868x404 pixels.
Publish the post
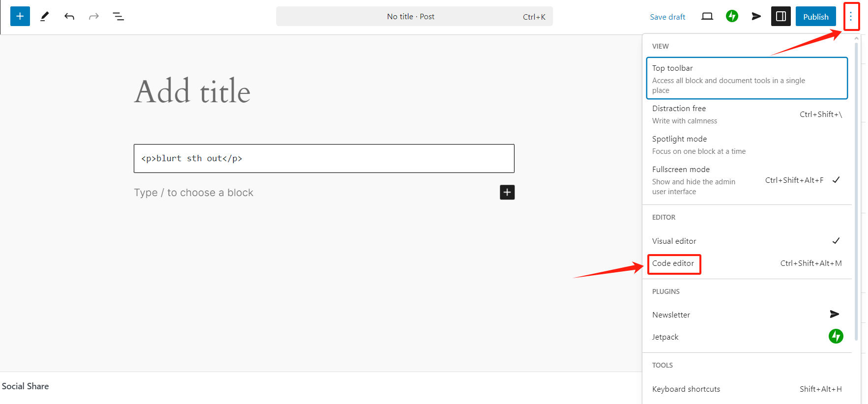coord(816,16)
